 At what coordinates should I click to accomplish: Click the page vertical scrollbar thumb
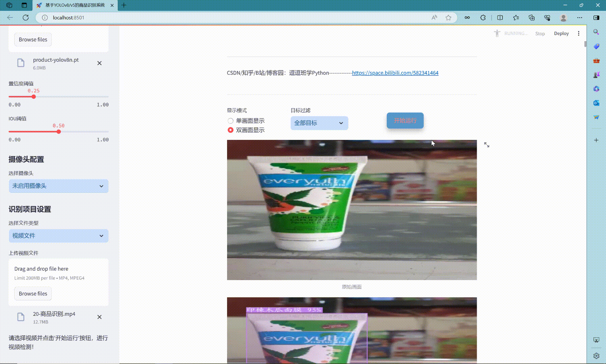(585, 44)
